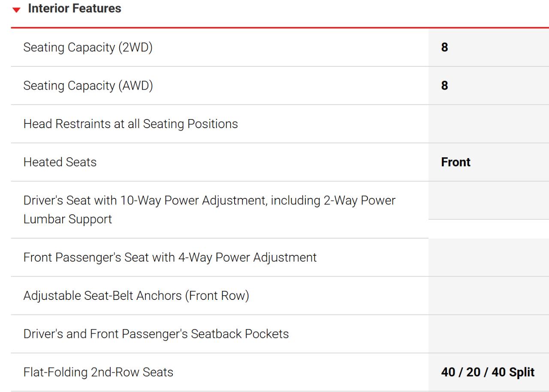Select the Seating Capacity (AWD) row label
549x392 pixels.
88,86
